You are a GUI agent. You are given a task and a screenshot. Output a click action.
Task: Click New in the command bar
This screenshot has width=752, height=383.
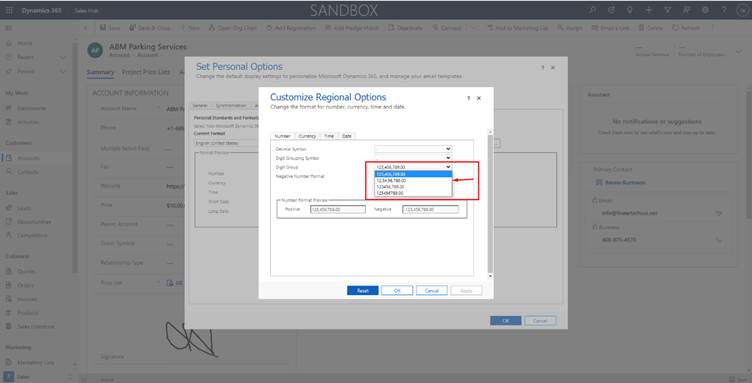[190, 28]
